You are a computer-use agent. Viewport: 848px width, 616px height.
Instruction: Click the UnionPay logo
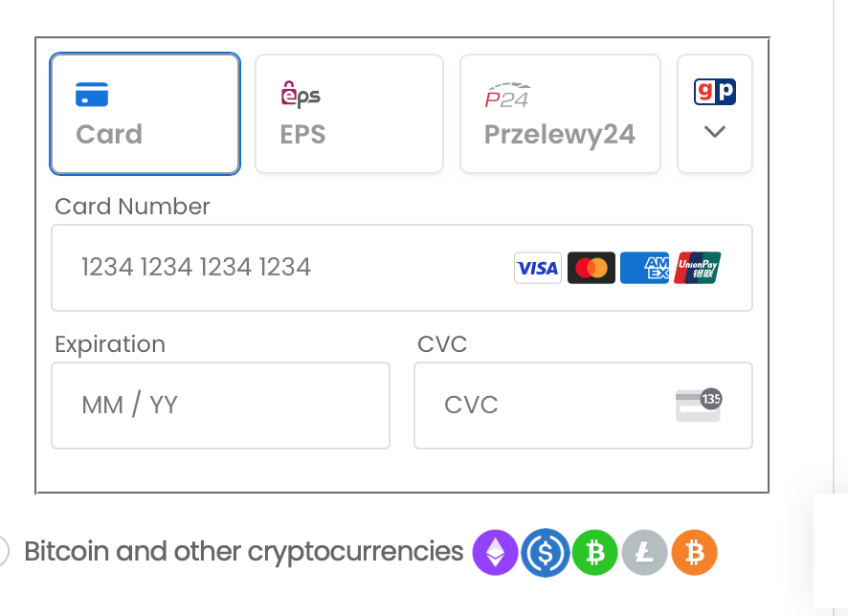[697, 269]
